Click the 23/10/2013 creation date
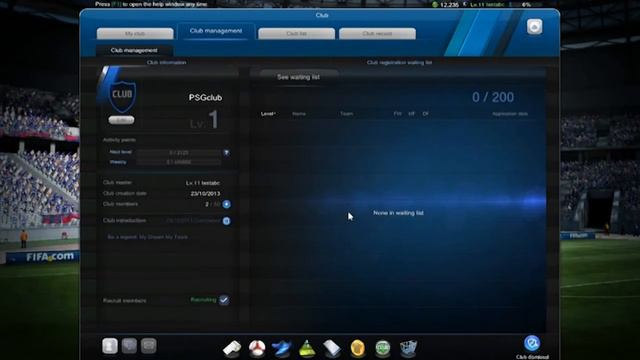The width and height of the screenshot is (640, 360). (x=205, y=193)
